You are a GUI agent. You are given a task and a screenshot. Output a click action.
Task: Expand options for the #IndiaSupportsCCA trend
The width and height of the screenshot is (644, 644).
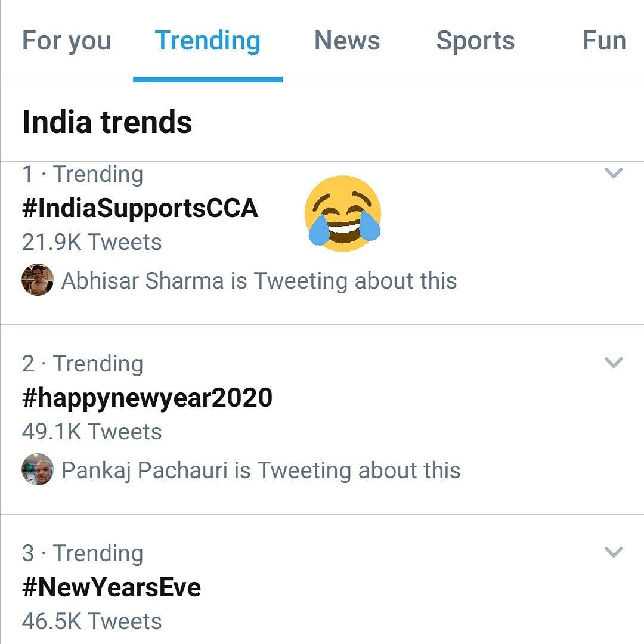[x=614, y=173]
